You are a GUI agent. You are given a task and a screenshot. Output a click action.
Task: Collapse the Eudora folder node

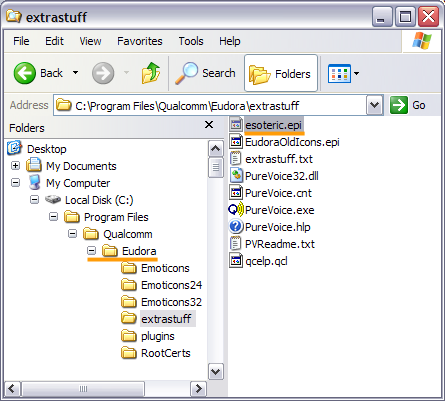click(91, 250)
